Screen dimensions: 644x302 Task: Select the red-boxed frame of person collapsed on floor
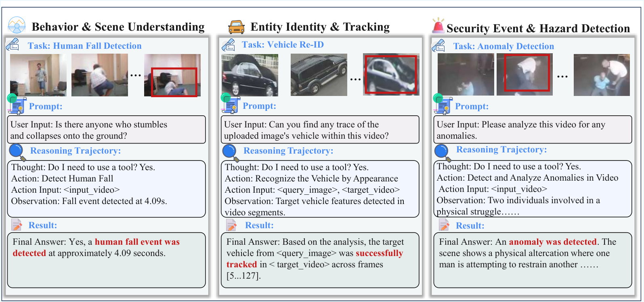tap(172, 75)
